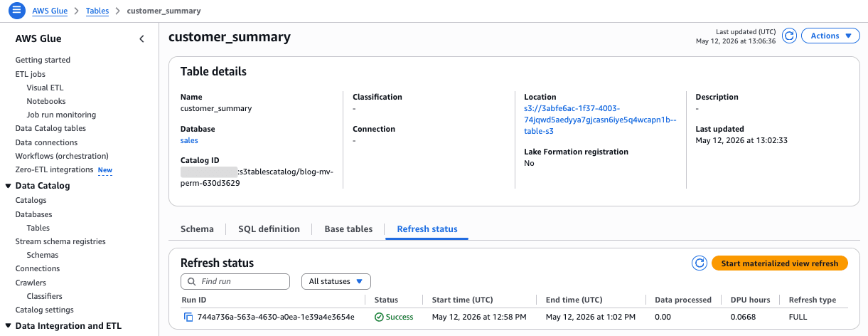868x336 pixels.
Task: Open Catalogs in sidebar
Action: 31,201
